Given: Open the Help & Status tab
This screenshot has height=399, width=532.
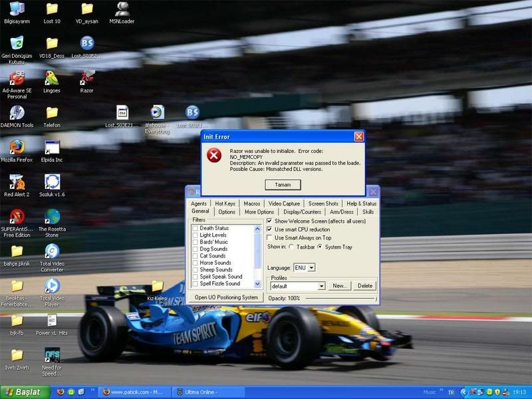Looking at the screenshot, I should [361, 203].
